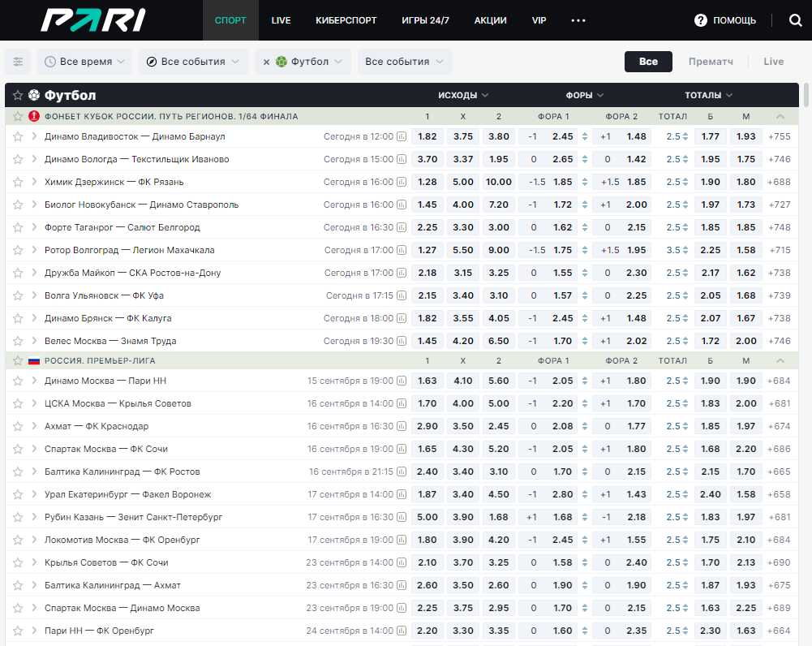Star the Волга Ульяновск — ФК Уфа match
The height and width of the screenshot is (646, 812).
[x=18, y=295]
